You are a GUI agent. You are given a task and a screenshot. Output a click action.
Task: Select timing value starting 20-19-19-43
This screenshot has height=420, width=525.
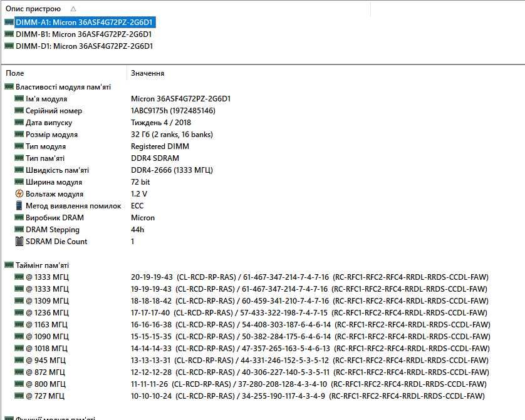tap(309, 277)
